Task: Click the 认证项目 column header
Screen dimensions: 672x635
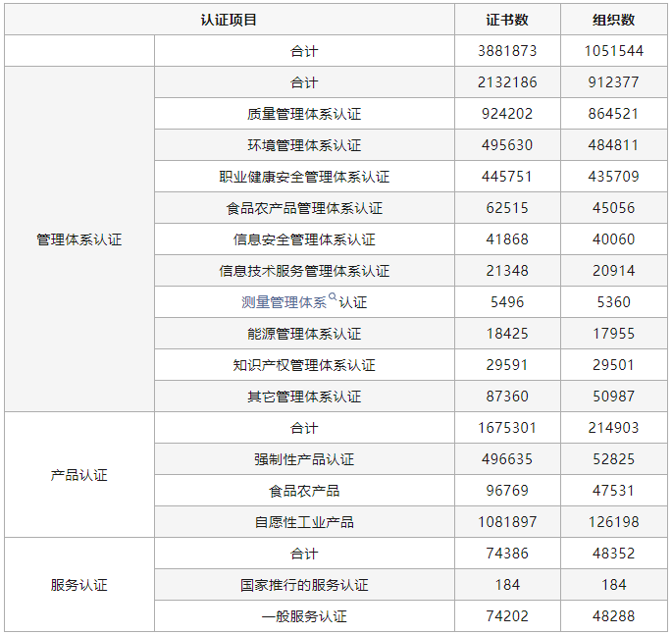Action: (x=229, y=20)
